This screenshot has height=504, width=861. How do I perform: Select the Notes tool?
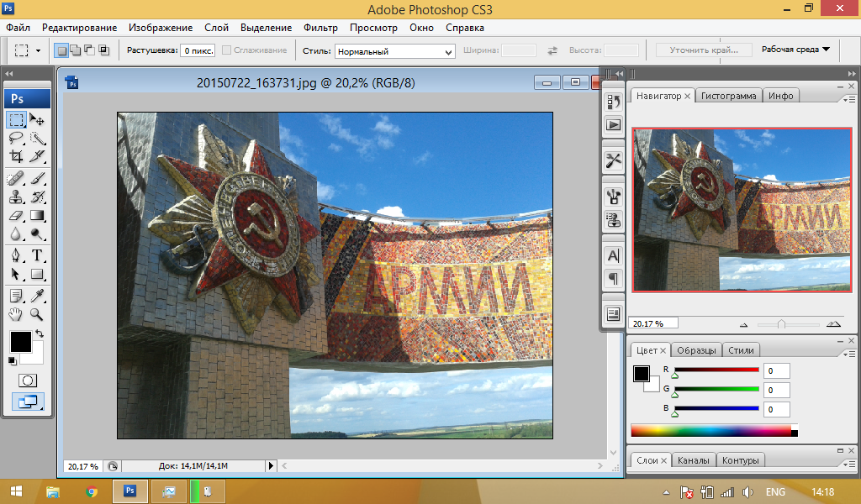tap(17, 297)
